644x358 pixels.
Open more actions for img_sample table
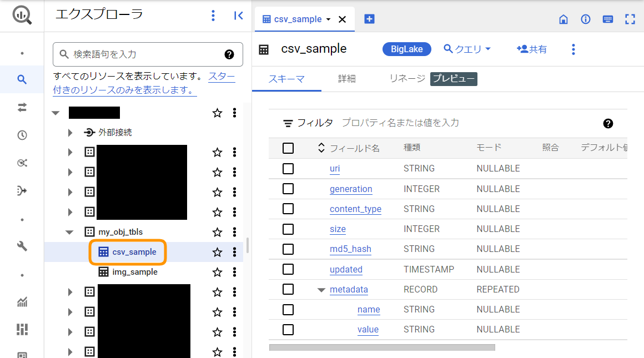coord(234,272)
